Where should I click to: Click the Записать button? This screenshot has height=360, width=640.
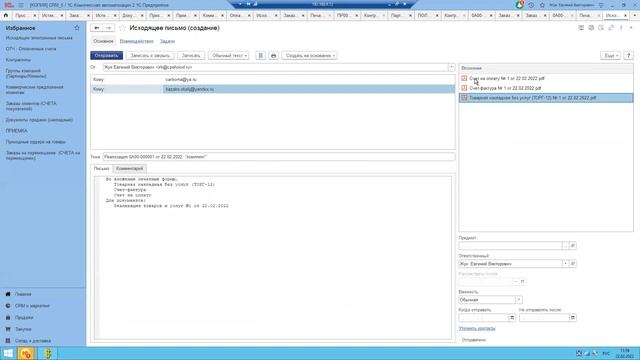(191, 56)
